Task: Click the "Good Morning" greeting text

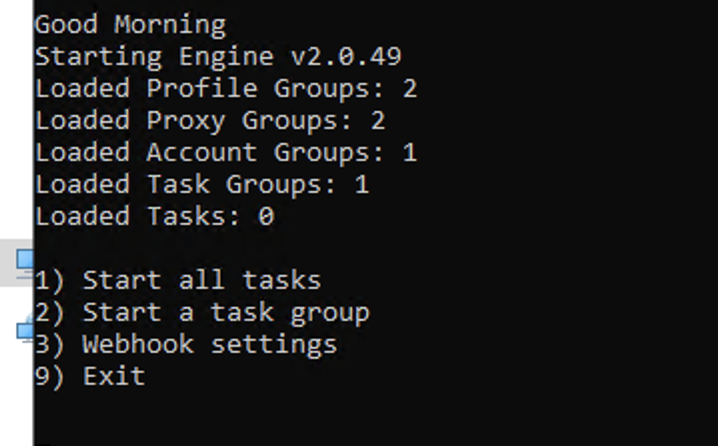Action: pos(130,24)
